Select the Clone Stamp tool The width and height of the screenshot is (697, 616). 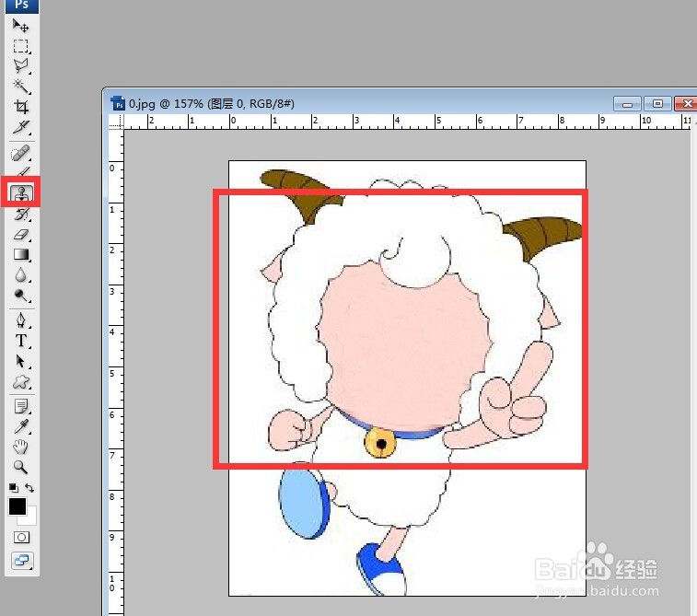pos(21,193)
